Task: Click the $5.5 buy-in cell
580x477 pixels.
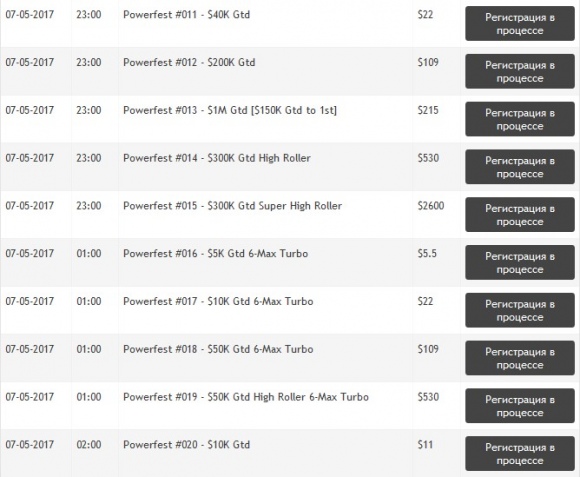Action: pyautogui.click(x=427, y=253)
